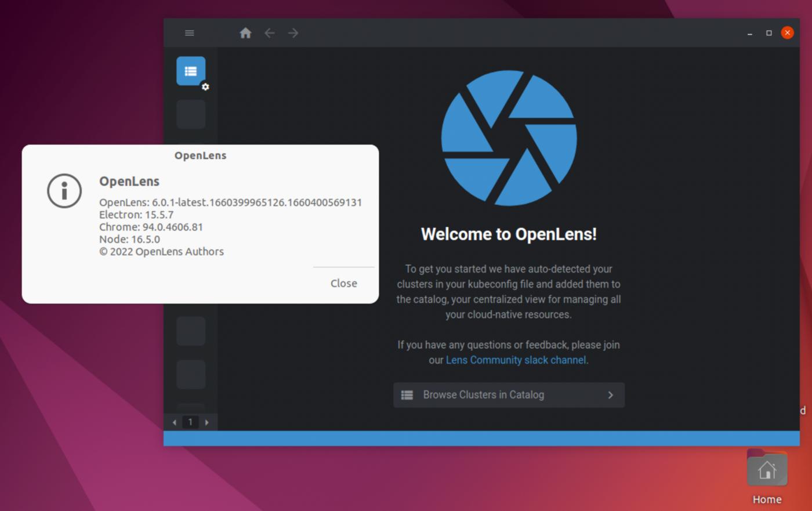
Task: Click the chevron on the Browse Clusters button
Action: (610, 395)
